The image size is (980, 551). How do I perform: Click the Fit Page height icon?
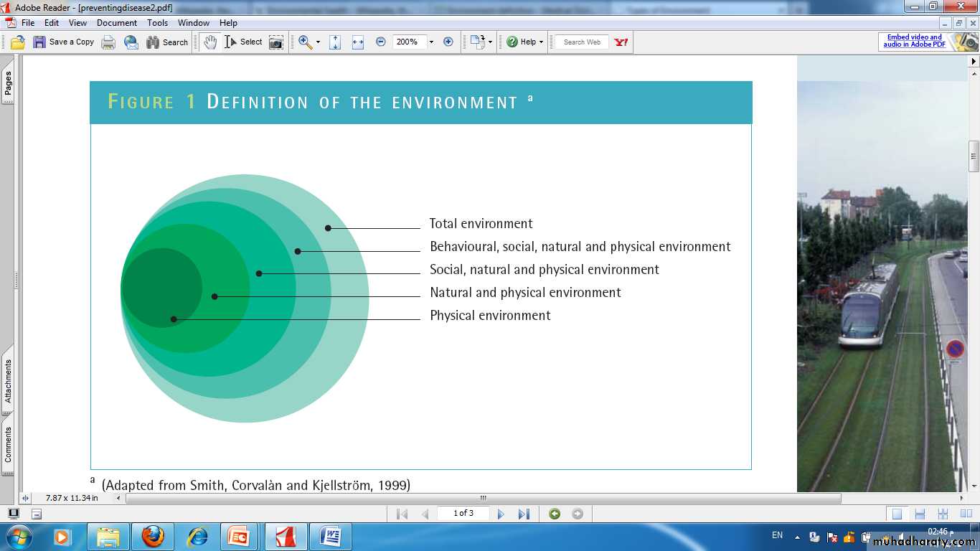[x=335, y=42]
